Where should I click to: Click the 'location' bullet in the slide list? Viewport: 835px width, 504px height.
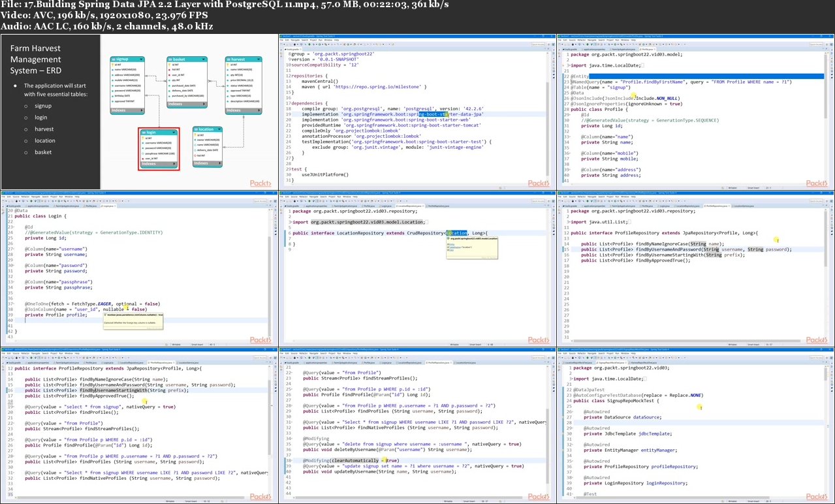[x=45, y=140]
